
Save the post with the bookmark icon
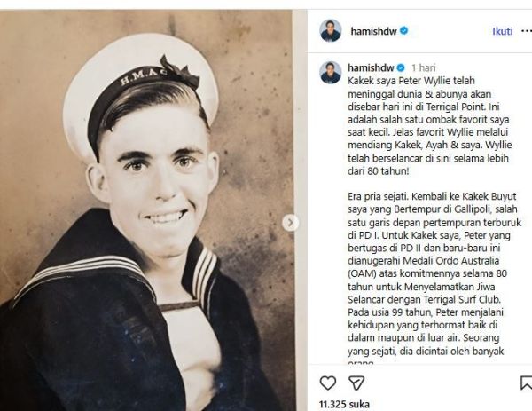(x=526, y=383)
